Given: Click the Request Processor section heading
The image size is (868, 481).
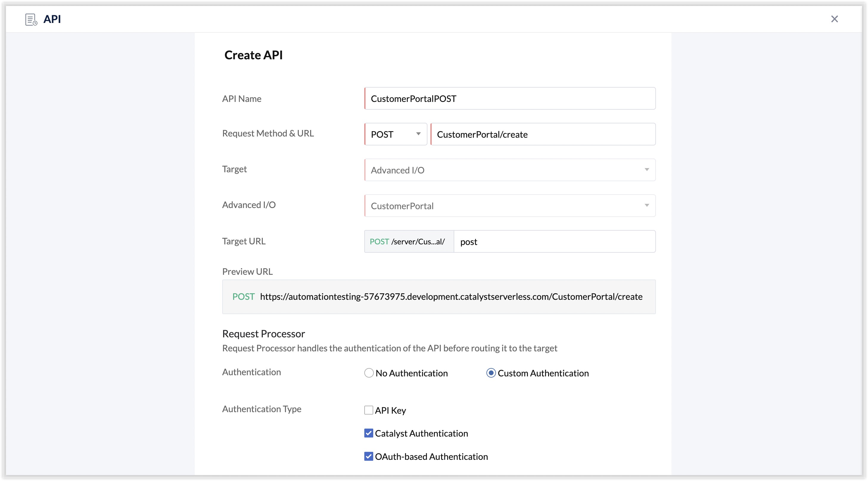Looking at the screenshot, I should pyautogui.click(x=264, y=334).
